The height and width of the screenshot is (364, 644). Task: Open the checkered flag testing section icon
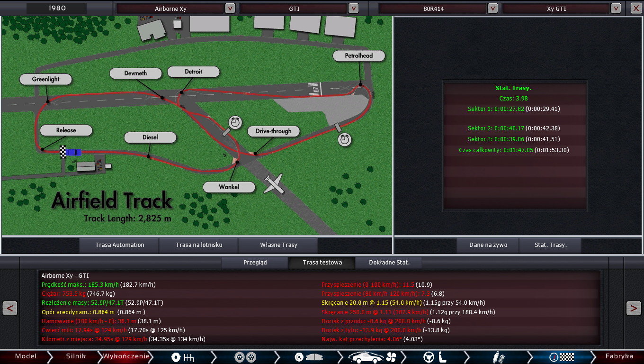(561, 357)
